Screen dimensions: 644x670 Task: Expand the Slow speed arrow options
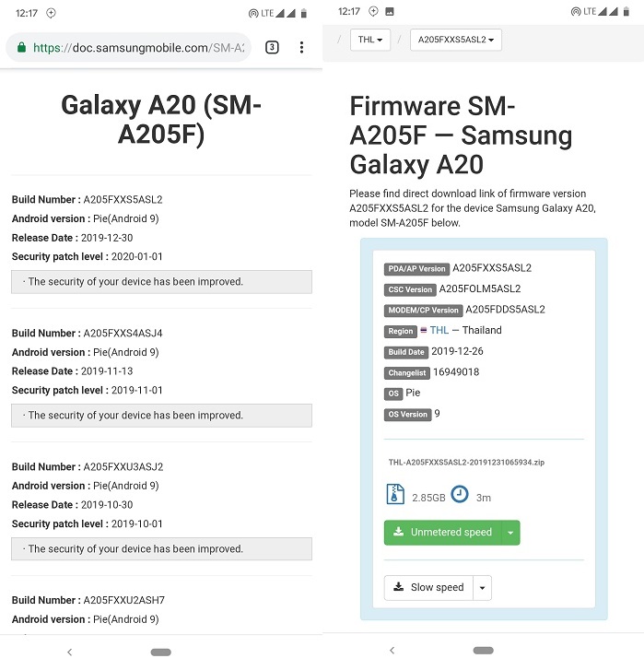[x=482, y=588]
